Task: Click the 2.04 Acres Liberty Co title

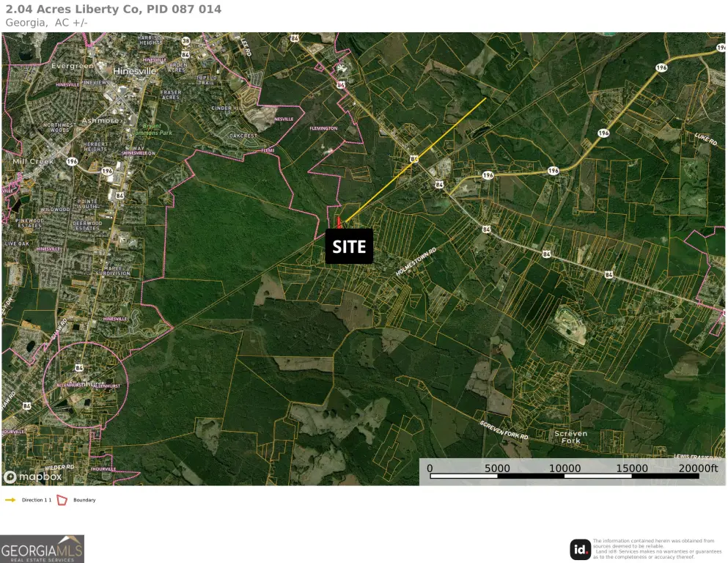Action: coord(114,10)
